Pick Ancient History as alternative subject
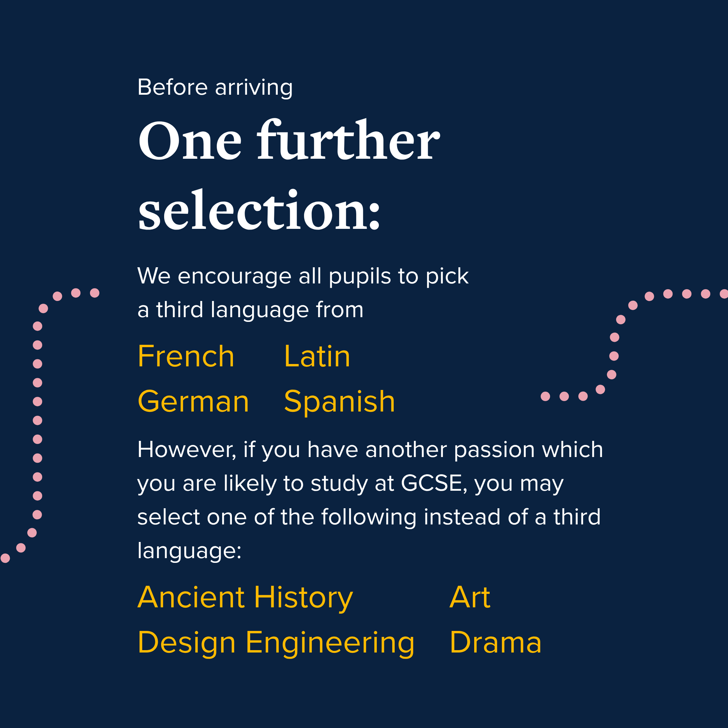Image resolution: width=728 pixels, height=728 pixels. (245, 598)
